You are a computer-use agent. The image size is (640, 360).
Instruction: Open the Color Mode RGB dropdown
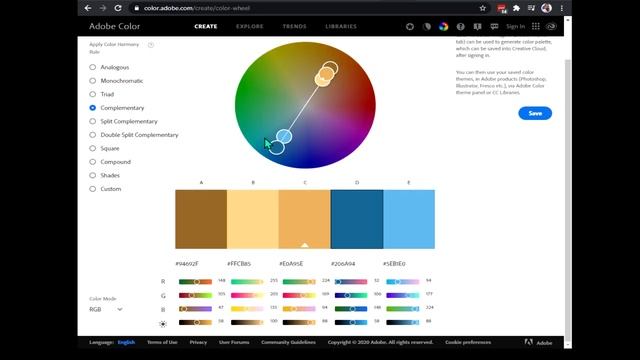(x=106, y=309)
